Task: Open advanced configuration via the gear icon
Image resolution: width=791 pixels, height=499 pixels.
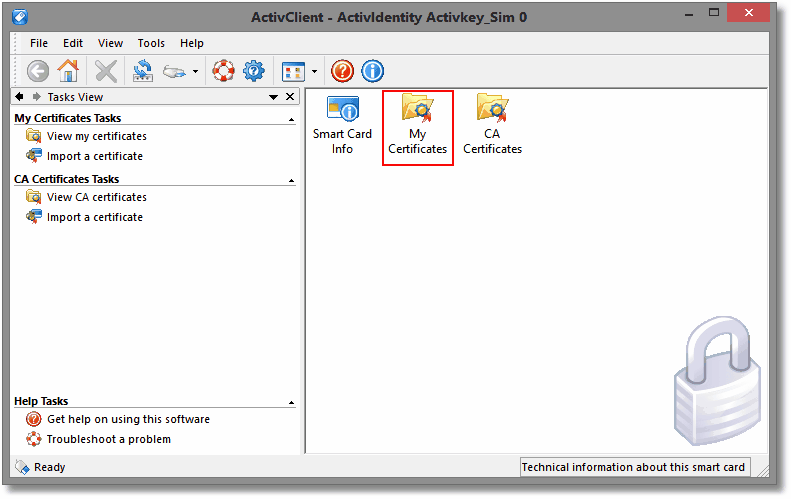Action: 254,71
